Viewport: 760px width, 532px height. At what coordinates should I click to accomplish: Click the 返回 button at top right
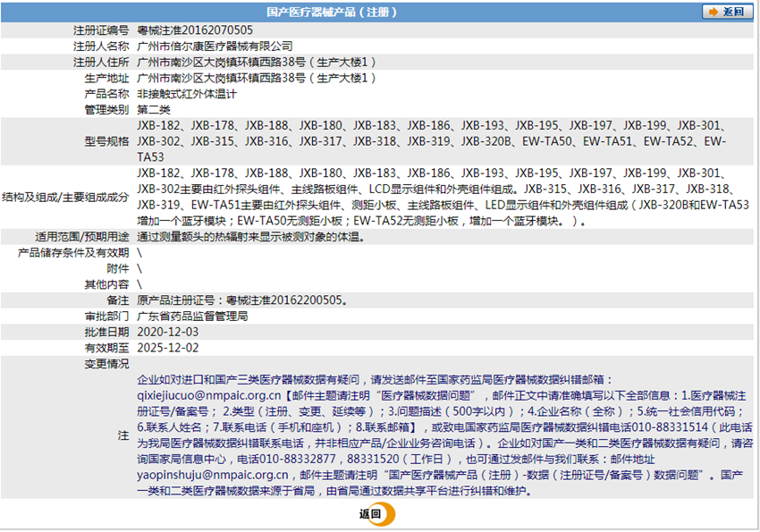click(x=728, y=12)
